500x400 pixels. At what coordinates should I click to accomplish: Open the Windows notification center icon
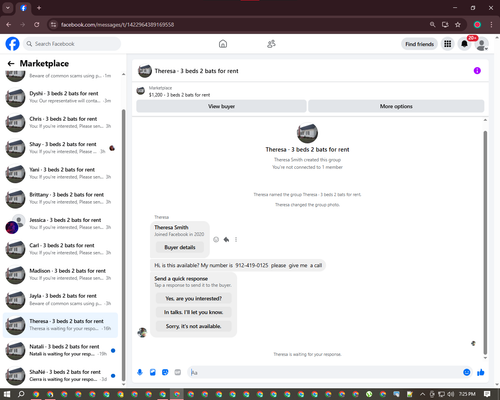coord(487,394)
